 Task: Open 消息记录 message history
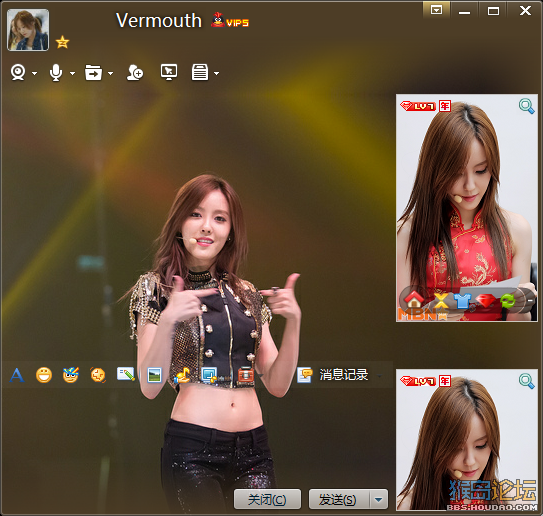pyautogui.click(x=333, y=375)
